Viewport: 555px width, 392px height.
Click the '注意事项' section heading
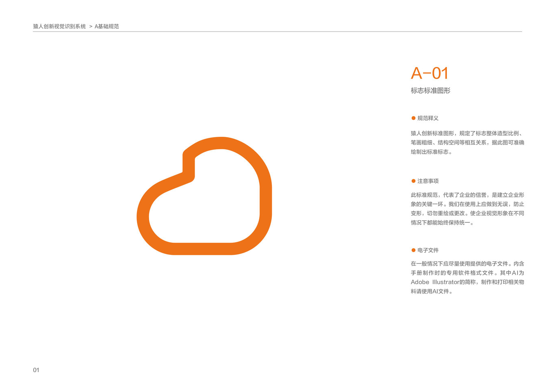[x=428, y=181]
